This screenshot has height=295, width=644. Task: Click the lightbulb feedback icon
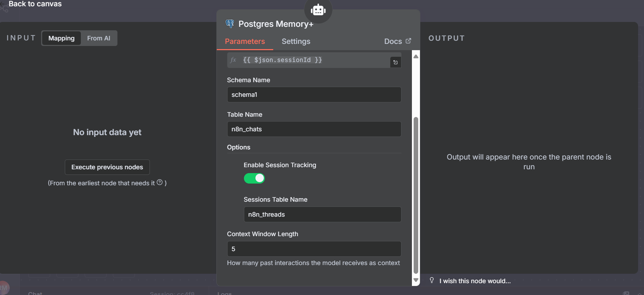click(x=432, y=280)
